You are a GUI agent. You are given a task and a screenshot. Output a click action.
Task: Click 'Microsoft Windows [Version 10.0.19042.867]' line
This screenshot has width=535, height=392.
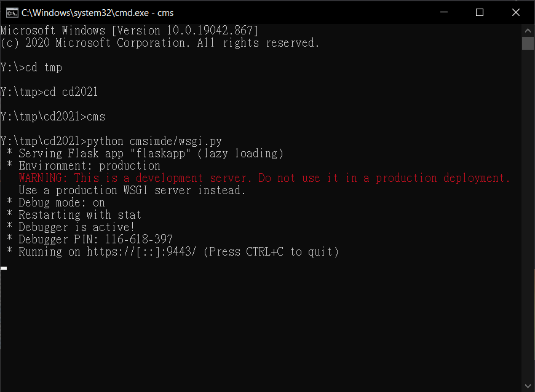129,31
